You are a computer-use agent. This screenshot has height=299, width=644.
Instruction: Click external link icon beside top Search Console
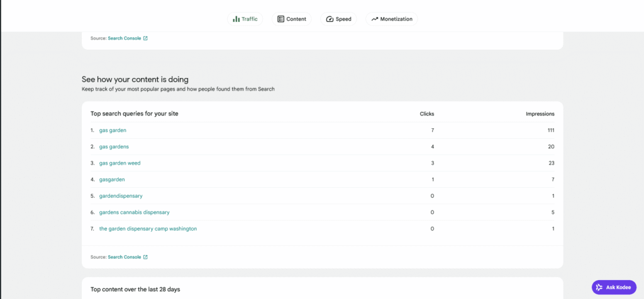(x=145, y=38)
